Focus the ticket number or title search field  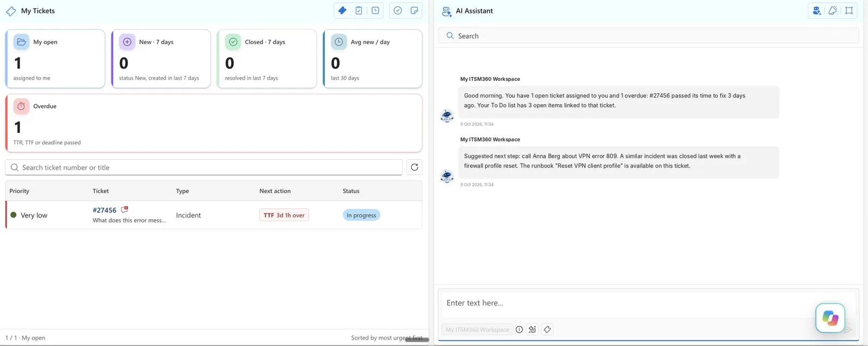click(x=204, y=167)
